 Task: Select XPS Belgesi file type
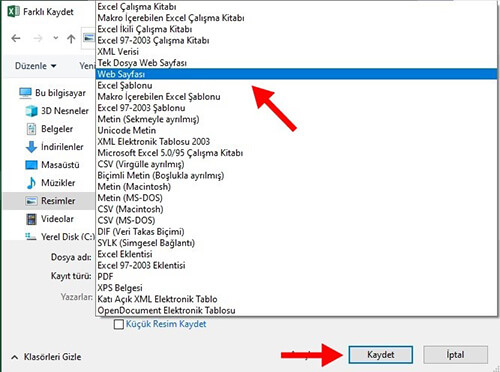coord(297,288)
